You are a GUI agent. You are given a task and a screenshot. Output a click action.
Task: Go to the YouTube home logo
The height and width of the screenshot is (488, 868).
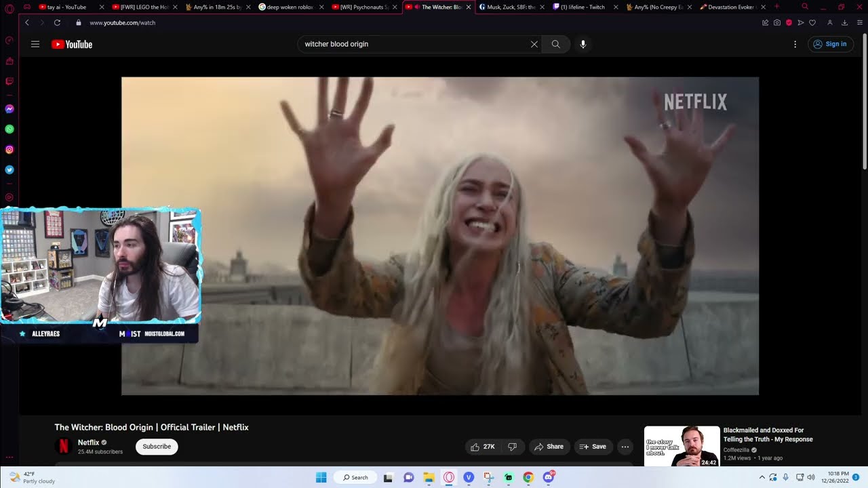[72, 44]
